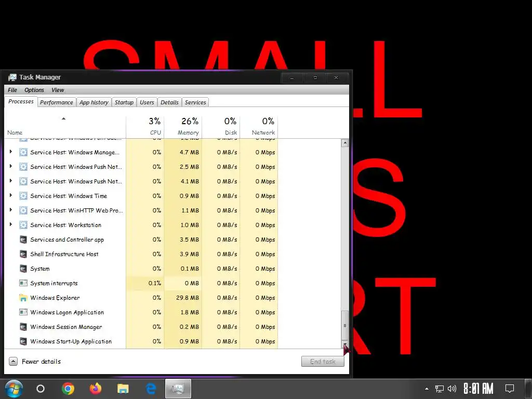Click the End task button
Viewport: 532px width, 399px height.
(x=323, y=362)
